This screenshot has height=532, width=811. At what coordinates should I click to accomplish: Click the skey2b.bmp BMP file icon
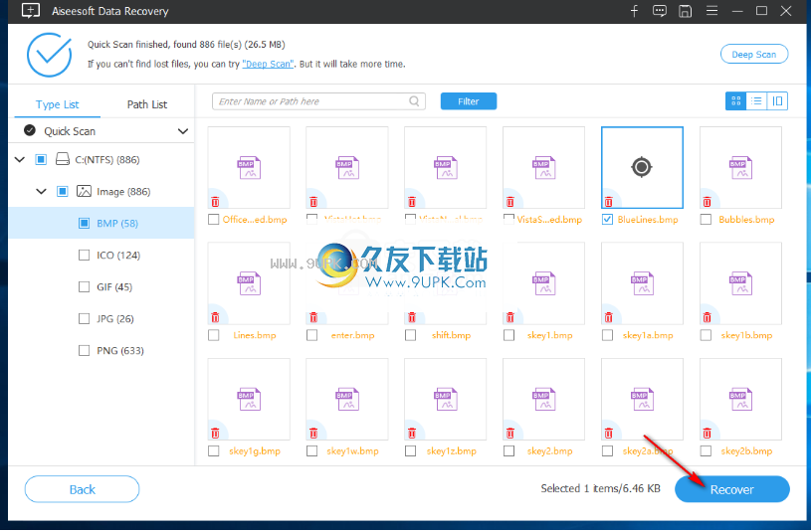click(740, 399)
